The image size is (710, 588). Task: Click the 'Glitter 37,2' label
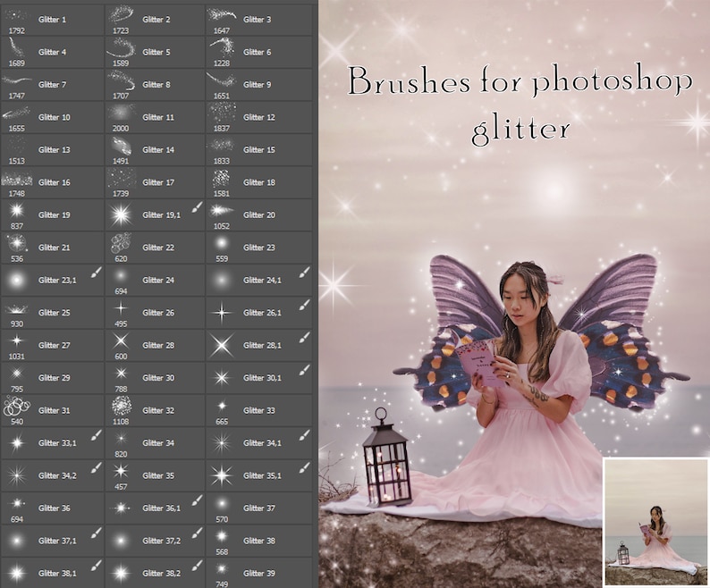click(162, 541)
